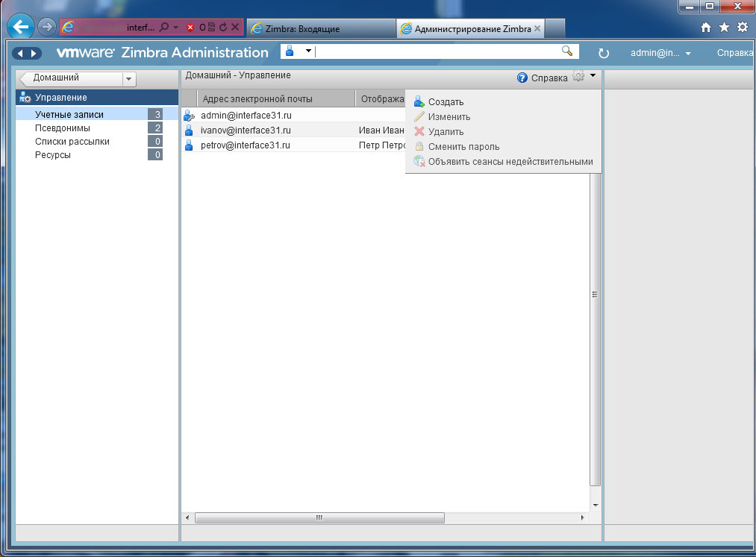Click the ivanov@interface31.ru user icon
Image resolution: width=756 pixels, height=557 pixels.
coord(189,130)
